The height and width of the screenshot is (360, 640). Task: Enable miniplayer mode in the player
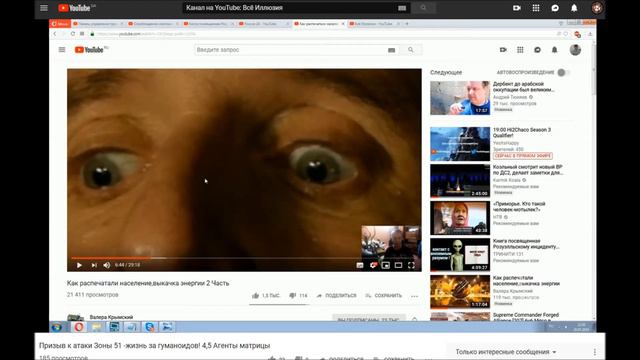(x=386, y=265)
